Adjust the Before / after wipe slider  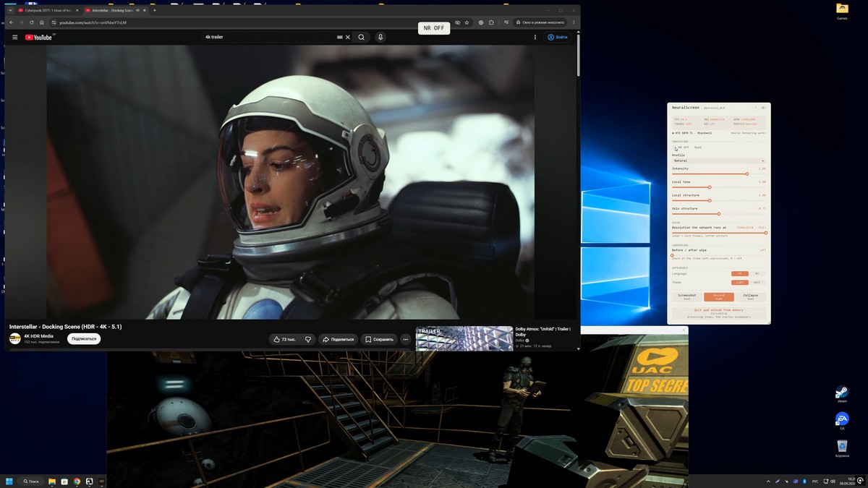(719, 255)
